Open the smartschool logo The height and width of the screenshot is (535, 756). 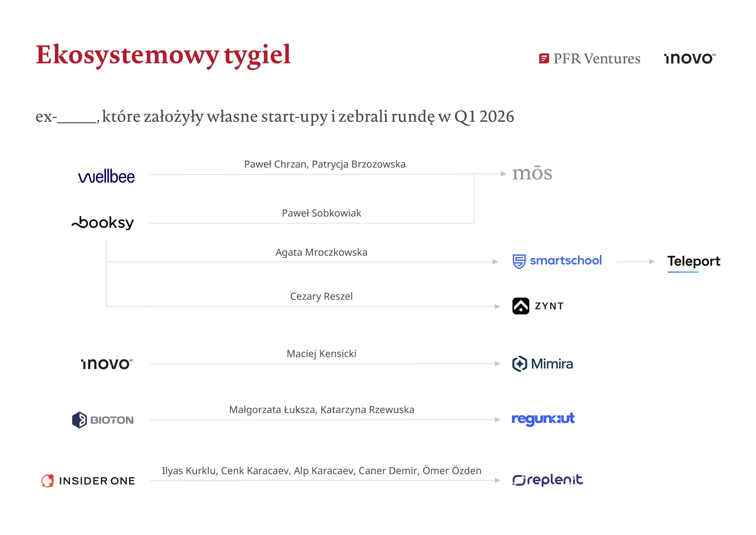coord(557,261)
